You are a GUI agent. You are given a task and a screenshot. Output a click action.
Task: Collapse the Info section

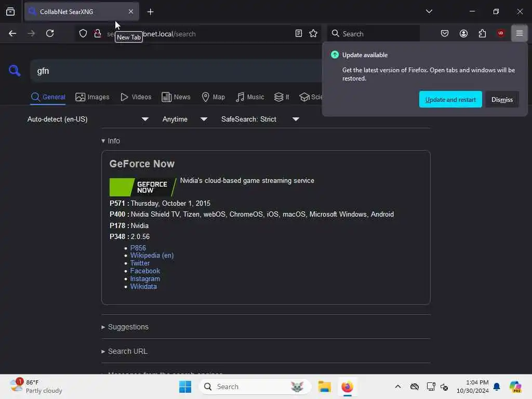click(x=111, y=141)
